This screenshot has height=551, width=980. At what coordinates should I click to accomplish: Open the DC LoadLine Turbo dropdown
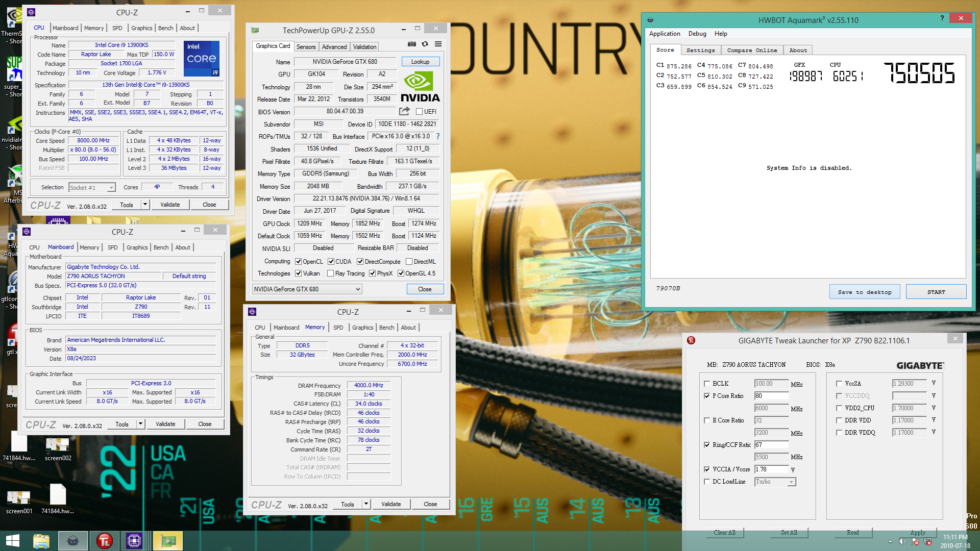[x=775, y=482]
